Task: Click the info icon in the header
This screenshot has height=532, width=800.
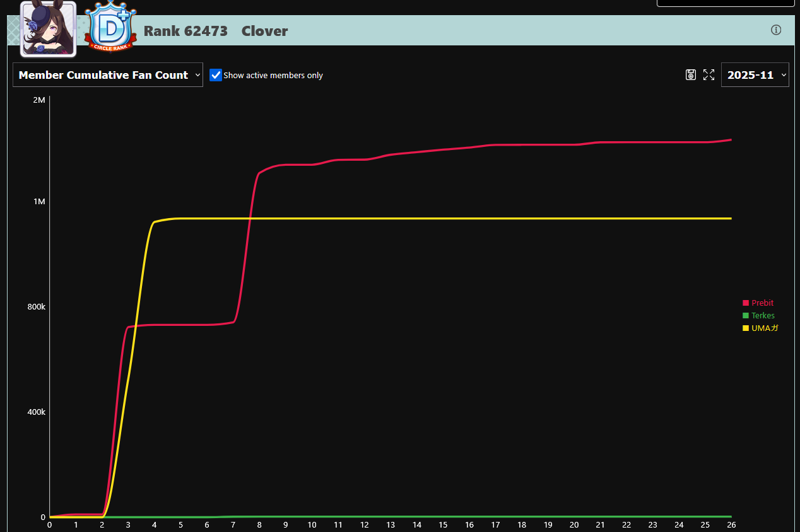Action: pos(776,30)
